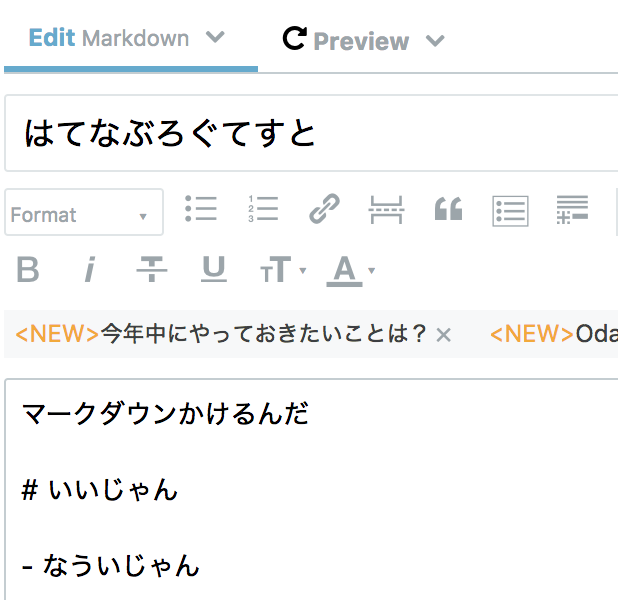Toggle bold formatting
Viewport: 618px width, 600px height.
pyautogui.click(x=28, y=270)
